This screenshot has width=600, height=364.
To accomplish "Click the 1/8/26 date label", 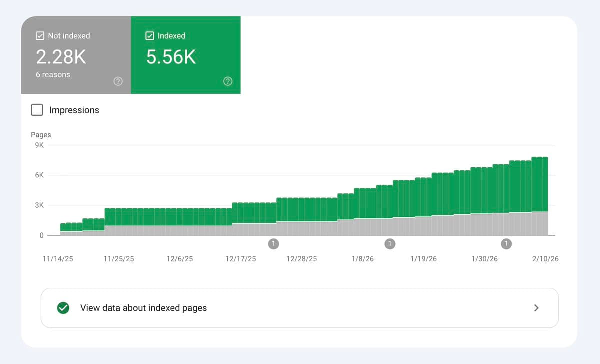I will coord(362,259).
